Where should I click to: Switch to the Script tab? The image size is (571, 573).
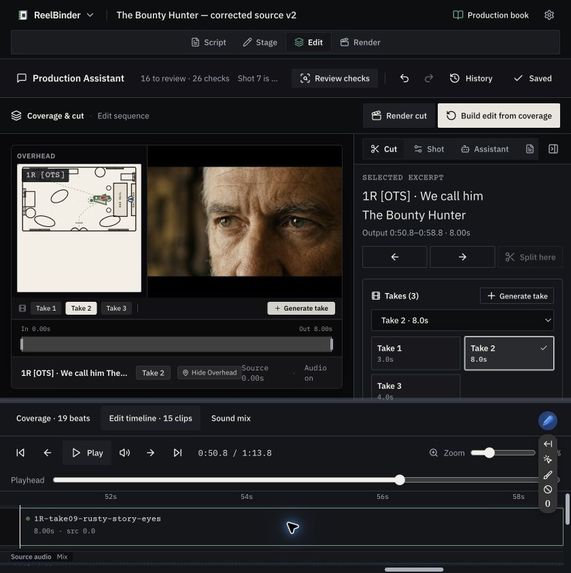coord(209,42)
